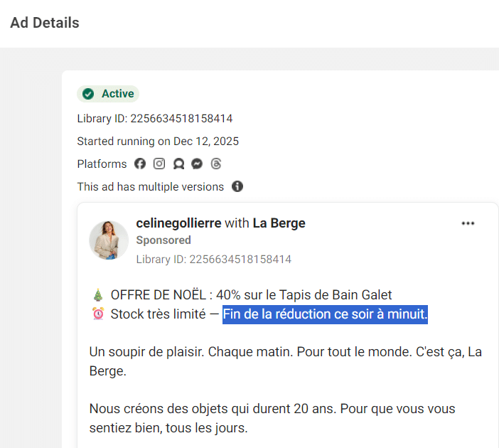Screen dimensions: 499x448
Task: Open the three-dot ad options menu
Action: 468,223
